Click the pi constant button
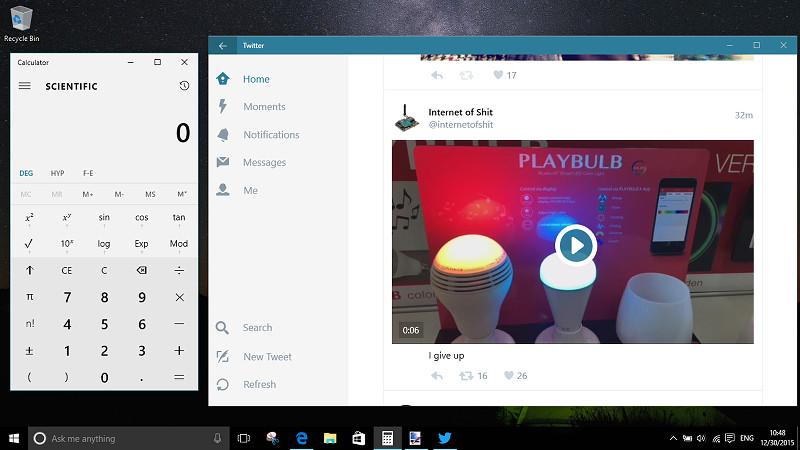800x450 pixels. pos(29,297)
